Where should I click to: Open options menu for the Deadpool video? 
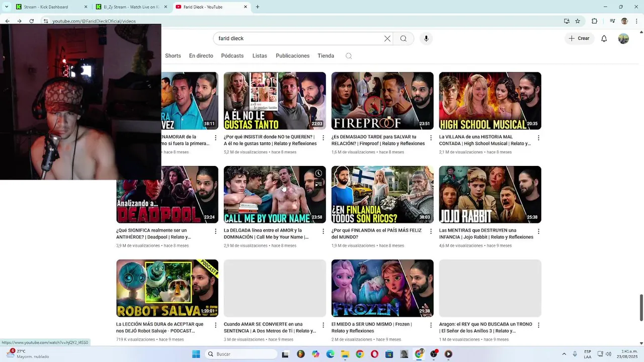pos(215,231)
